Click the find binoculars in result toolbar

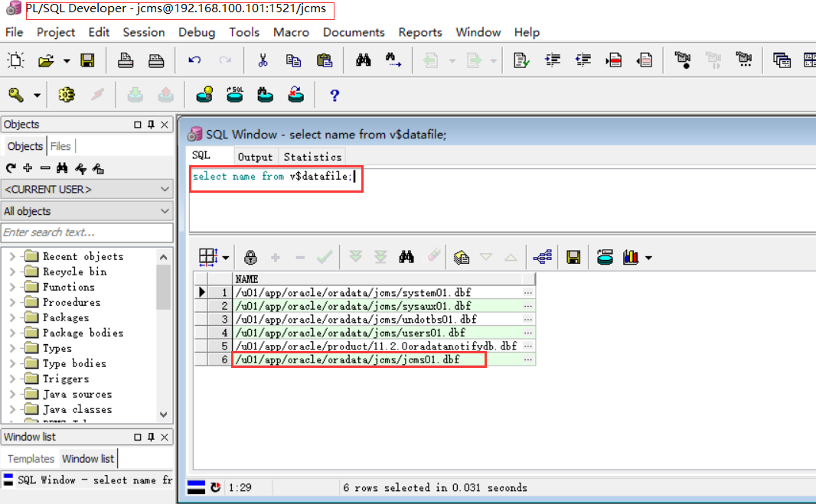406,256
